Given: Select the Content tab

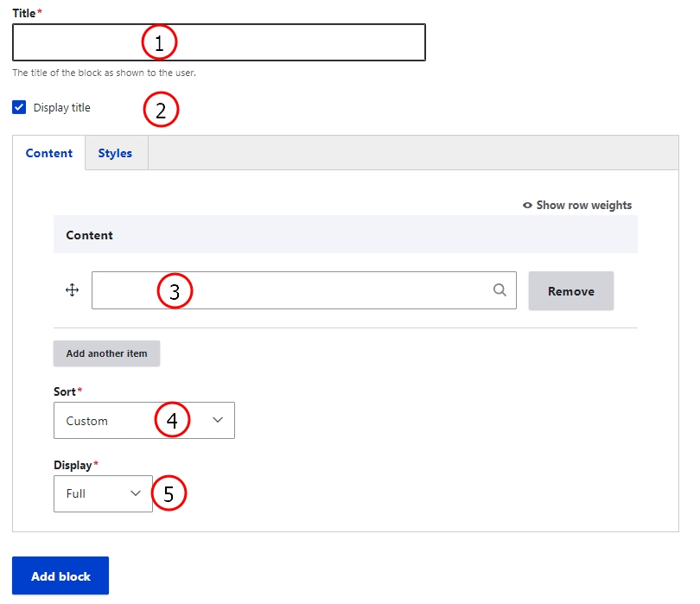Looking at the screenshot, I should (x=48, y=153).
